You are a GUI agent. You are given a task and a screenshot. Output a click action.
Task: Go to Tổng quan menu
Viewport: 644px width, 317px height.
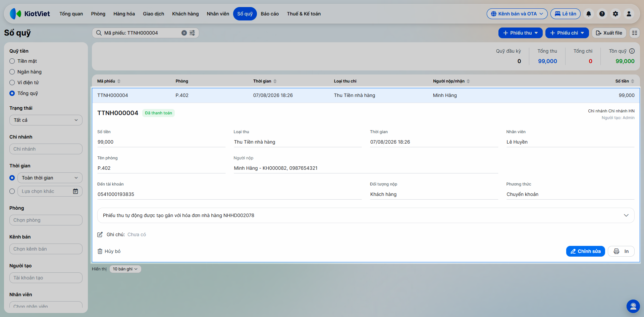coord(71,14)
